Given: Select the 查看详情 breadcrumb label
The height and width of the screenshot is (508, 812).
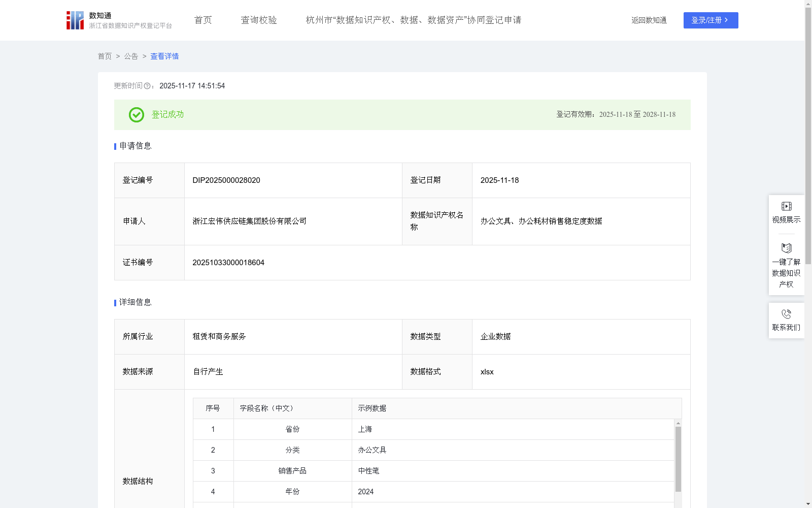Looking at the screenshot, I should coord(164,56).
